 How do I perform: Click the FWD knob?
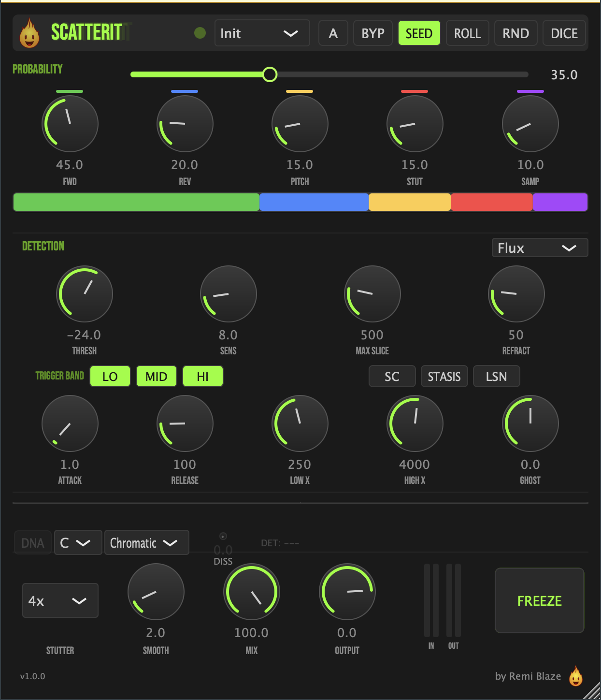(x=70, y=124)
